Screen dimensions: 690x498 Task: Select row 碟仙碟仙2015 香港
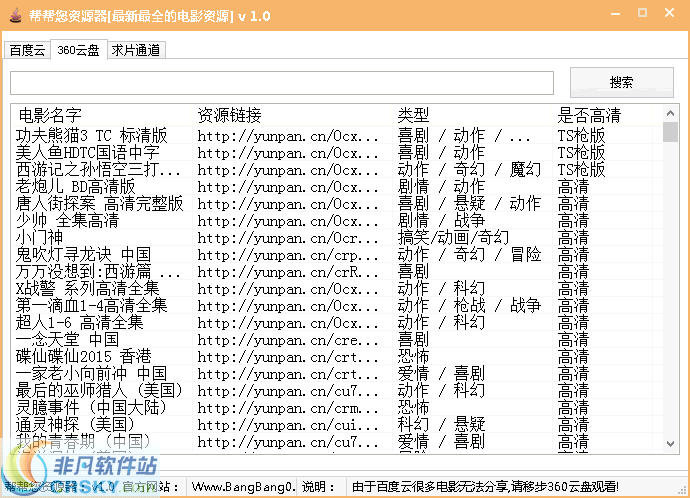point(337,357)
